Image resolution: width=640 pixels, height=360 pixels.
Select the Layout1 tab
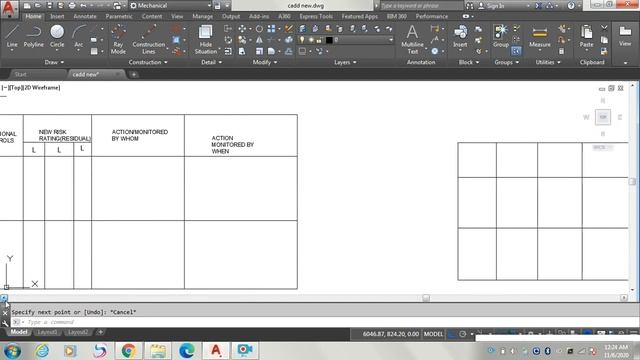[x=47, y=332]
